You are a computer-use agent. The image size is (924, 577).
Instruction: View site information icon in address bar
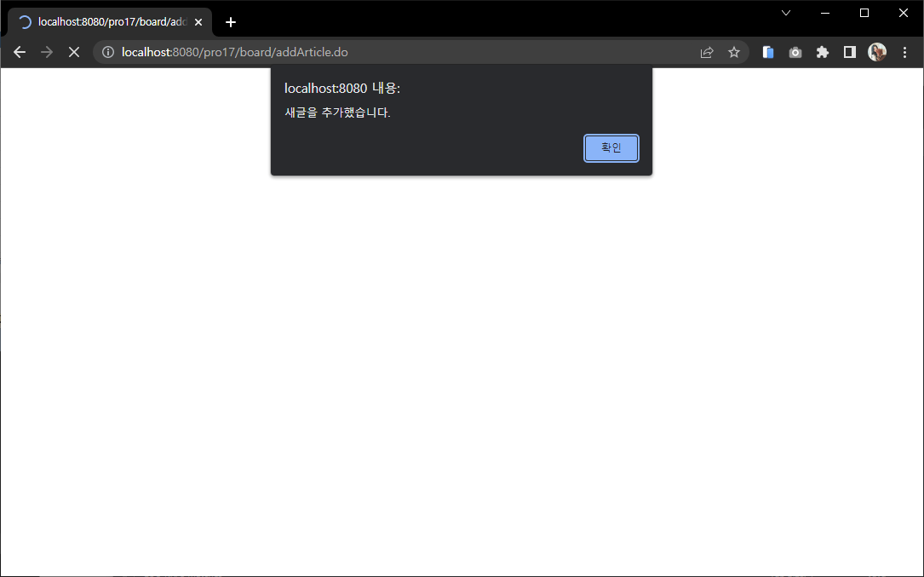(x=108, y=53)
